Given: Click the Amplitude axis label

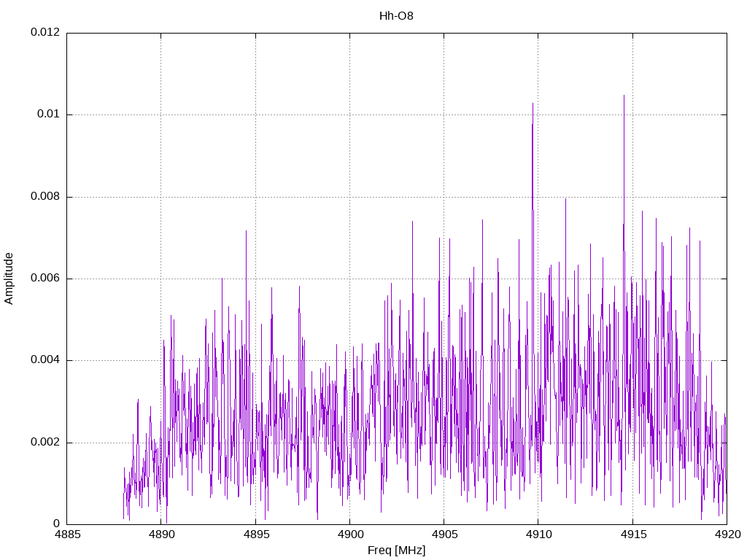Looking at the screenshot, I should 9,279.
